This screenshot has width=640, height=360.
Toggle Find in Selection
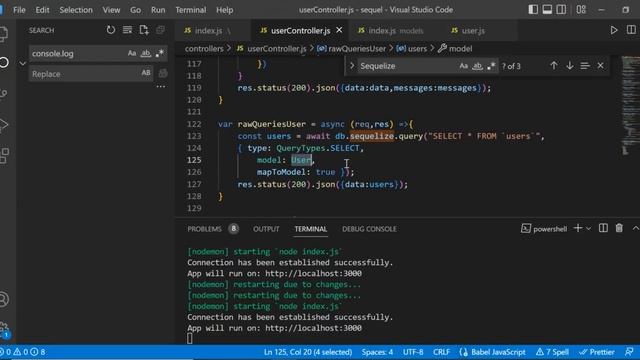(x=585, y=66)
